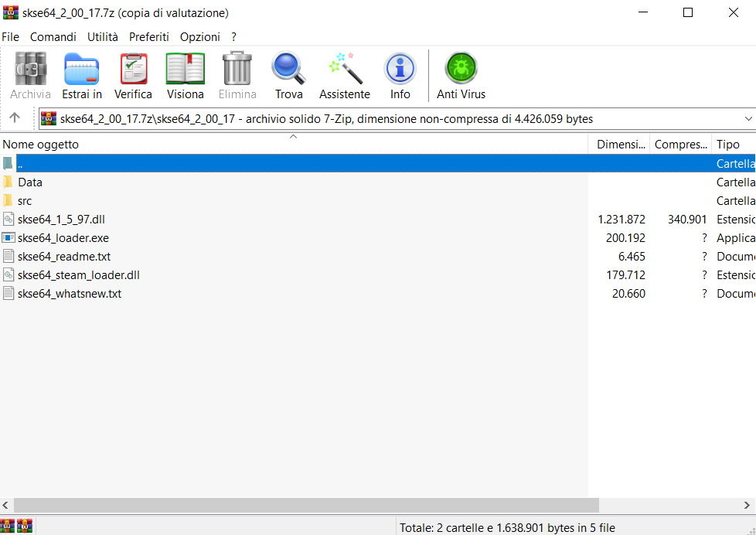Click the skse64_1_5_97.dll file icon
The image size is (756, 535).
point(9,219)
